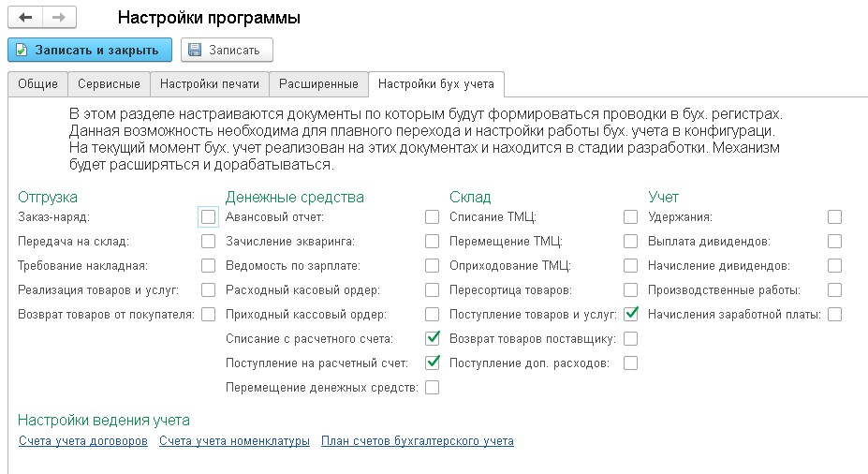Open 'Счета учета договоров' link

click(x=83, y=441)
